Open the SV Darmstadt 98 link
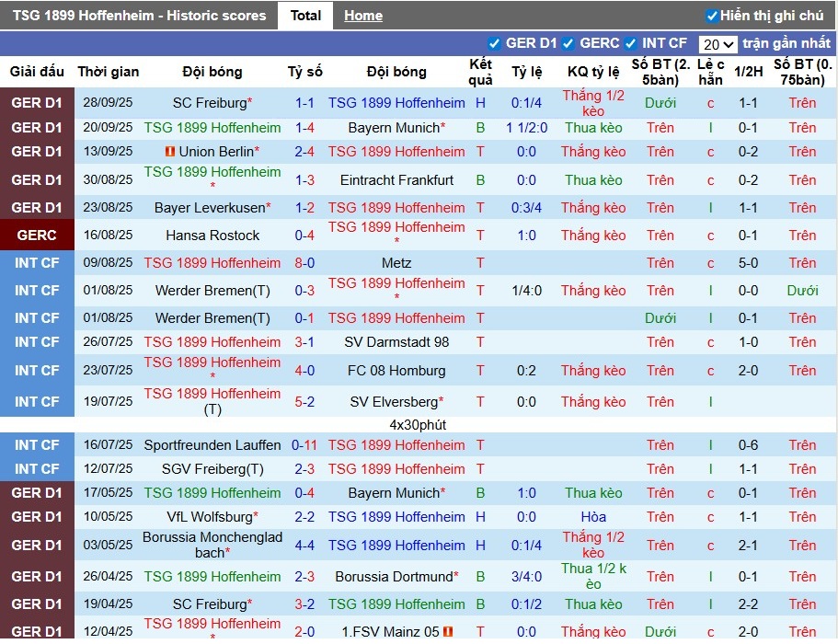The height and width of the screenshot is (644, 838). [396, 342]
